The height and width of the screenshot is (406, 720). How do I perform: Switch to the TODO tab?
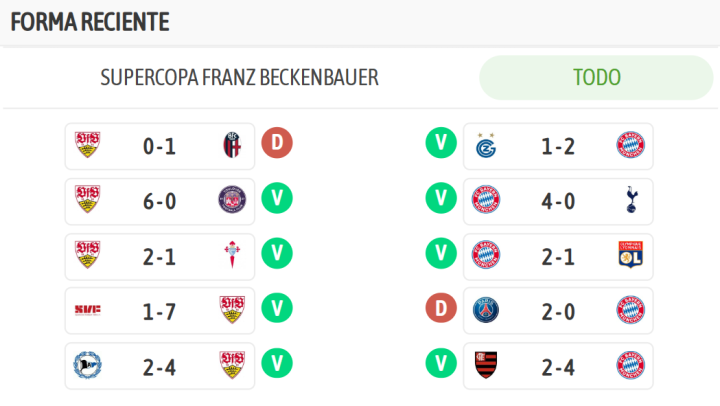[x=596, y=77]
